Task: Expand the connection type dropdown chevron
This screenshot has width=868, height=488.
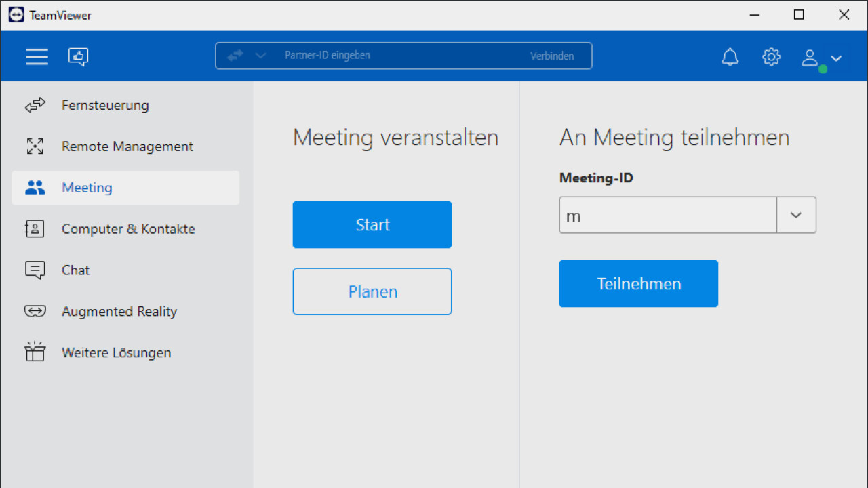Action: 260,56
